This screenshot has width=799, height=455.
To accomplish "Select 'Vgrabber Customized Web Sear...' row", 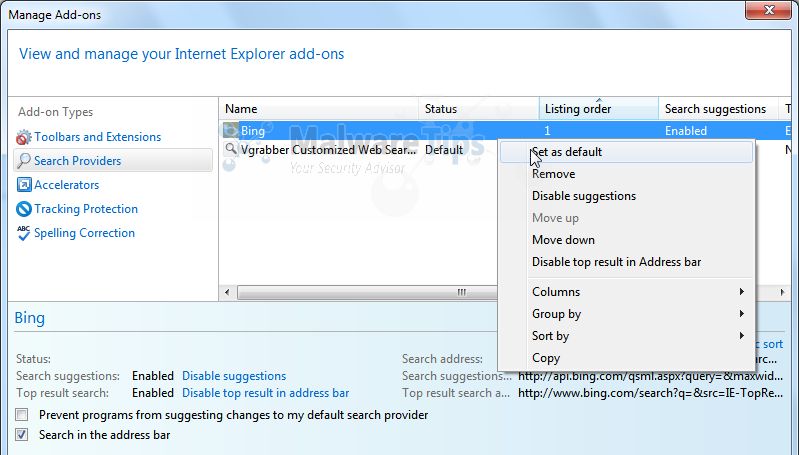I will click(328, 150).
